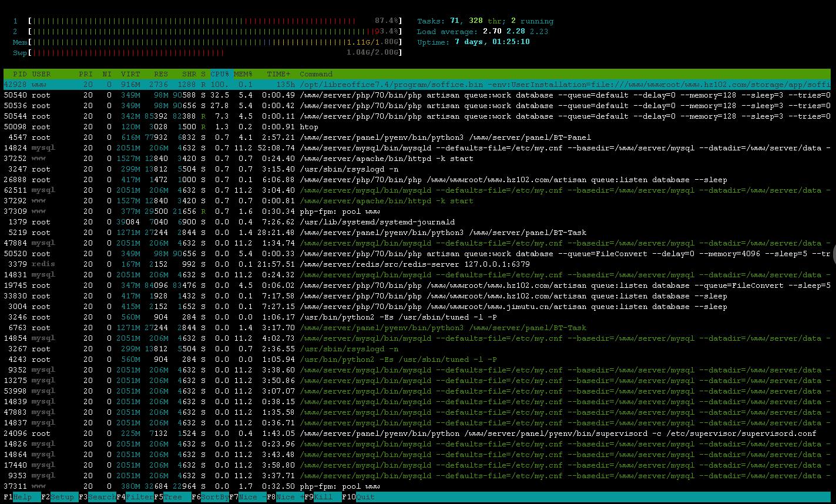Select rsyslogd row with PID 3247
The image size is (836, 504).
click(417, 169)
